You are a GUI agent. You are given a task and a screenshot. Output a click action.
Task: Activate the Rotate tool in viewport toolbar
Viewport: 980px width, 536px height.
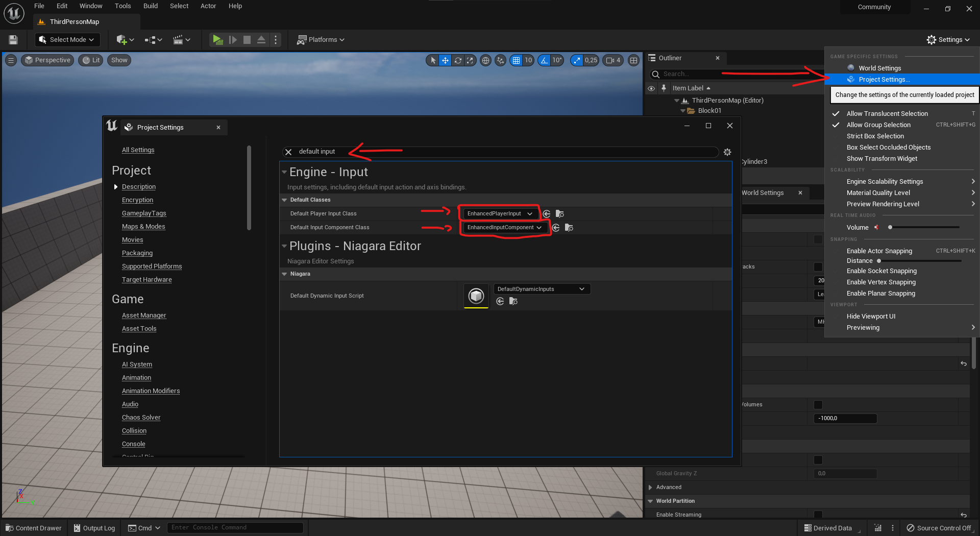458,60
